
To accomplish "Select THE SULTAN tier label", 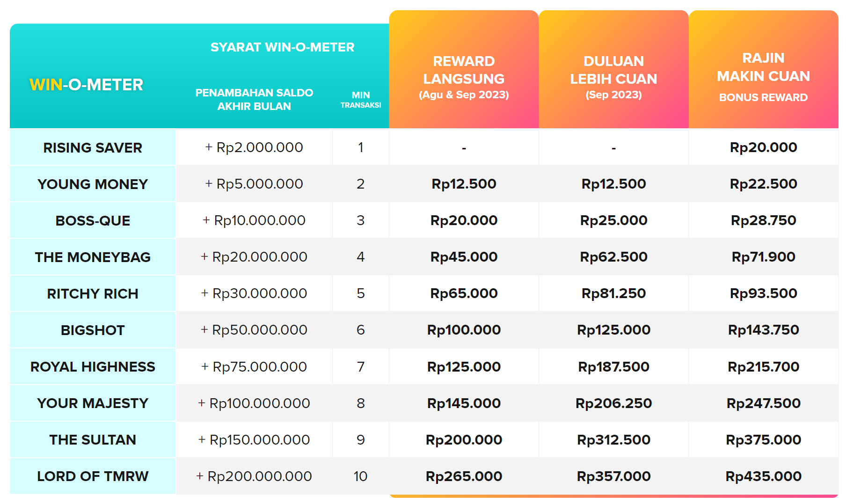I will click(x=93, y=439).
